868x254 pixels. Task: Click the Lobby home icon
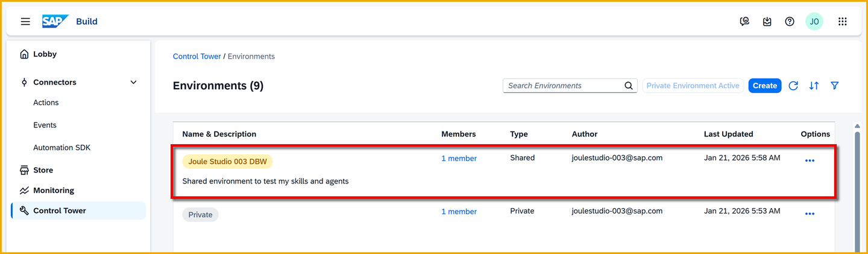[24, 54]
